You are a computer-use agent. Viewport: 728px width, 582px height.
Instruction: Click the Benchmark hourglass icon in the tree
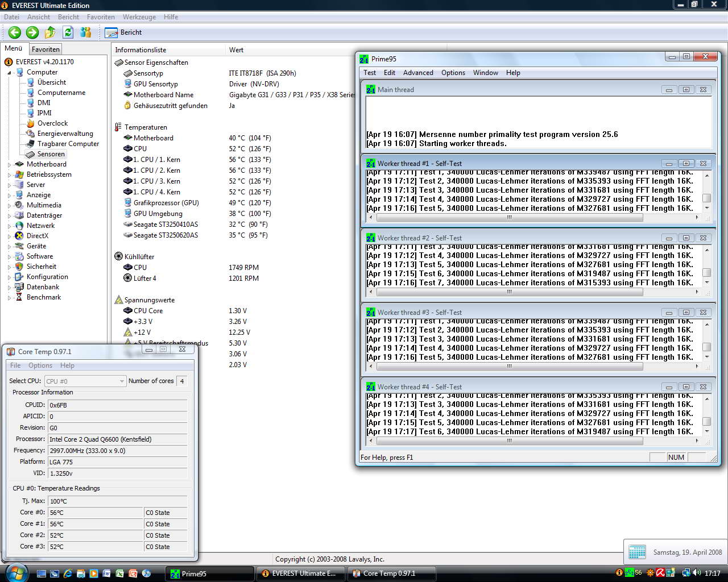(x=19, y=297)
